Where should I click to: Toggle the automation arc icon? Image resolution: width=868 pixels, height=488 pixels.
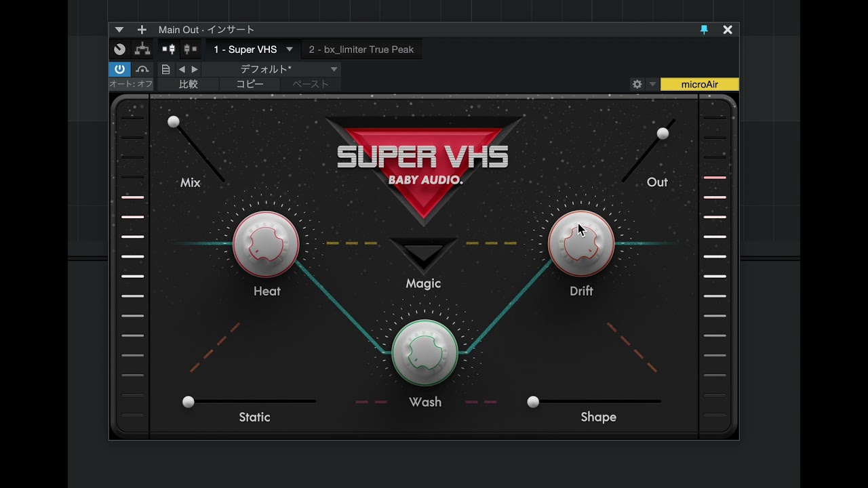(x=142, y=69)
